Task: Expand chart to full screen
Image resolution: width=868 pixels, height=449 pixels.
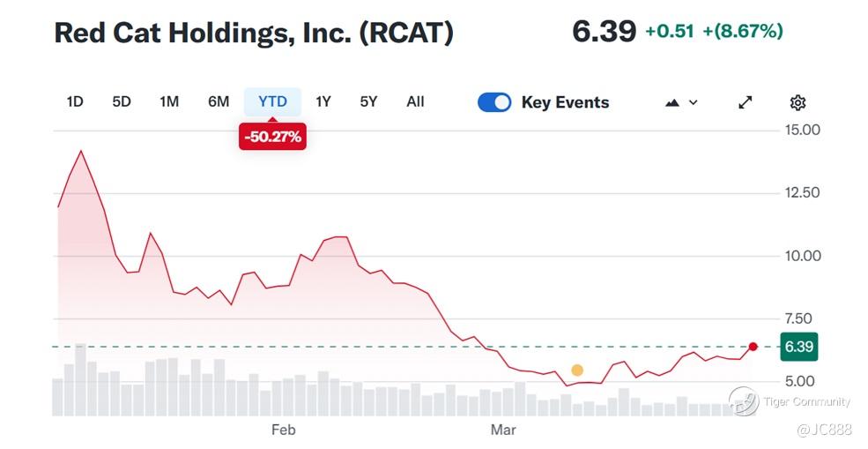Action: click(745, 102)
